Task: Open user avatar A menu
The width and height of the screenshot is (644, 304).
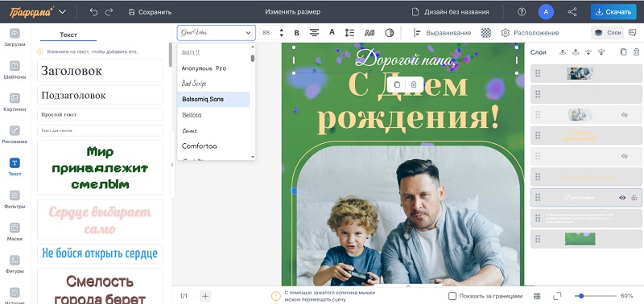Action: [546, 12]
